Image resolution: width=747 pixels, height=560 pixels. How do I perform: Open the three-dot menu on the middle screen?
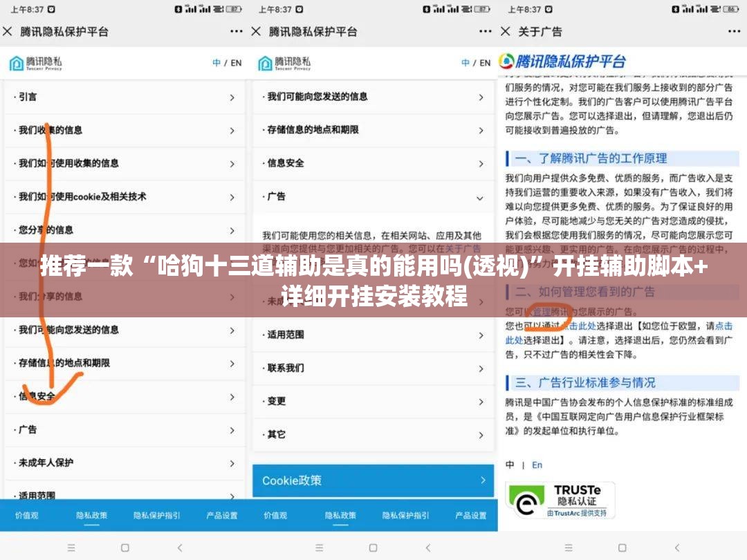click(x=485, y=31)
